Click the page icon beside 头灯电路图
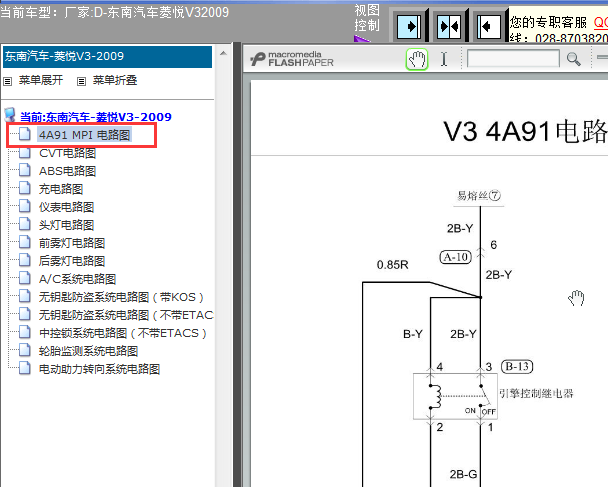The height and width of the screenshot is (487, 608). click(25, 224)
